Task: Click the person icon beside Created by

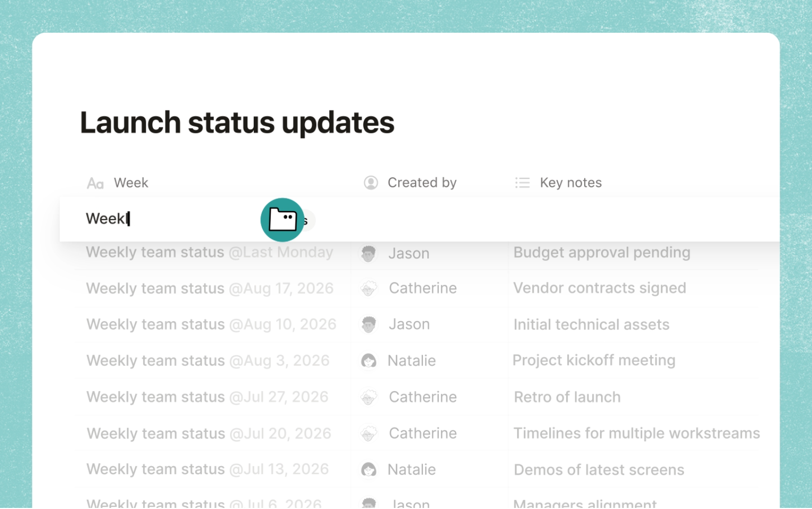Action: (371, 183)
